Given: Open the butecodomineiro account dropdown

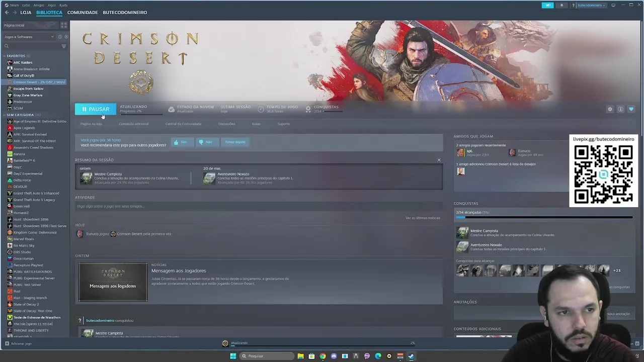Looking at the screenshot, I should coord(592,5).
